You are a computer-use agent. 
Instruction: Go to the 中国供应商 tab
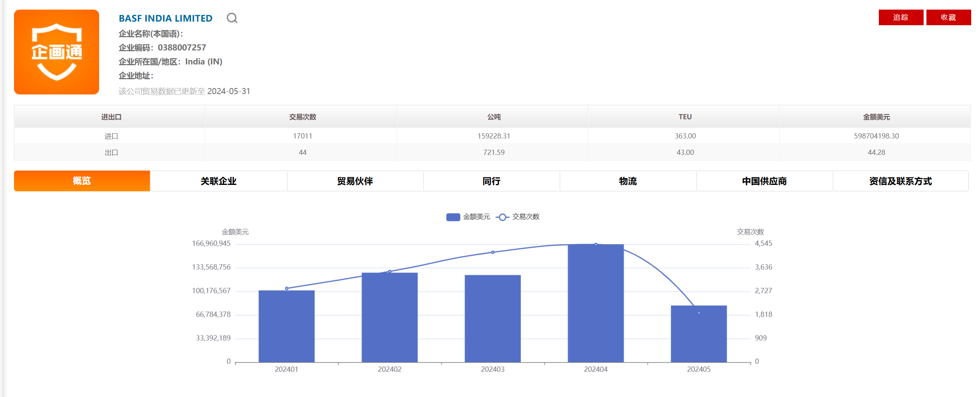pos(764,181)
